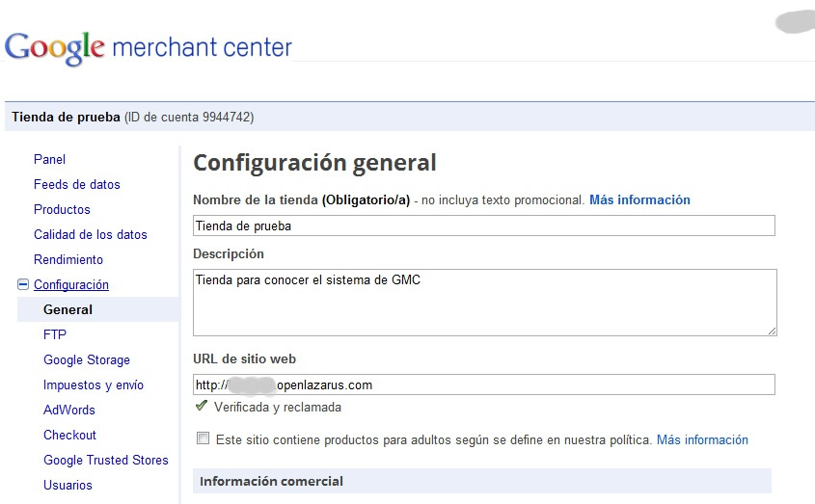This screenshot has width=815, height=504.
Task: Click the Verificada y reclamada status text
Action: pyautogui.click(x=278, y=408)
